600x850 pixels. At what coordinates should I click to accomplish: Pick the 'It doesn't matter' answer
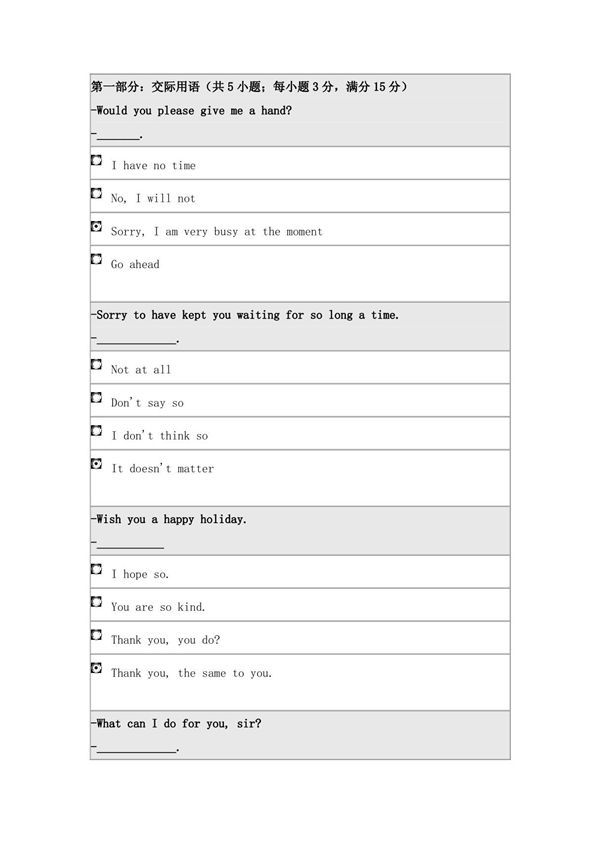[x=97, y=464]
